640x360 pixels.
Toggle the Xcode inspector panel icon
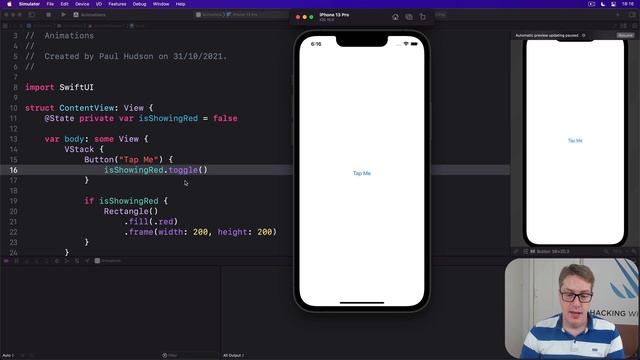[632, 15]
